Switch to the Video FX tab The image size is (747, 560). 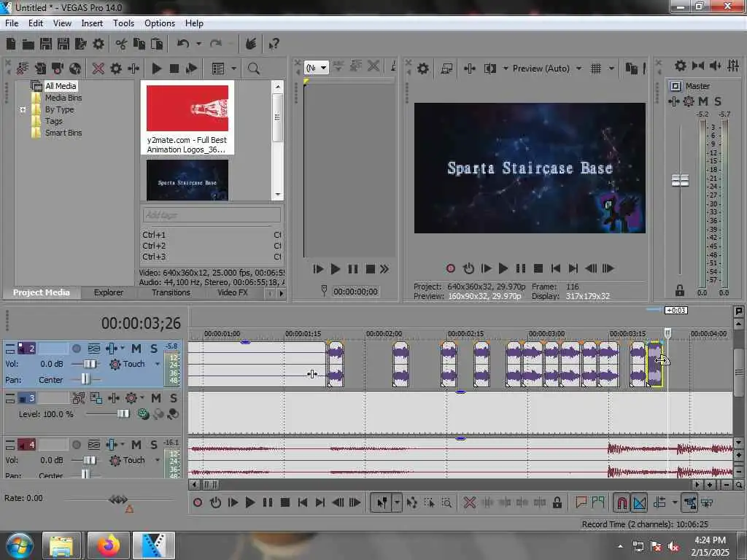pyautogui.click(x=233, y=292)
